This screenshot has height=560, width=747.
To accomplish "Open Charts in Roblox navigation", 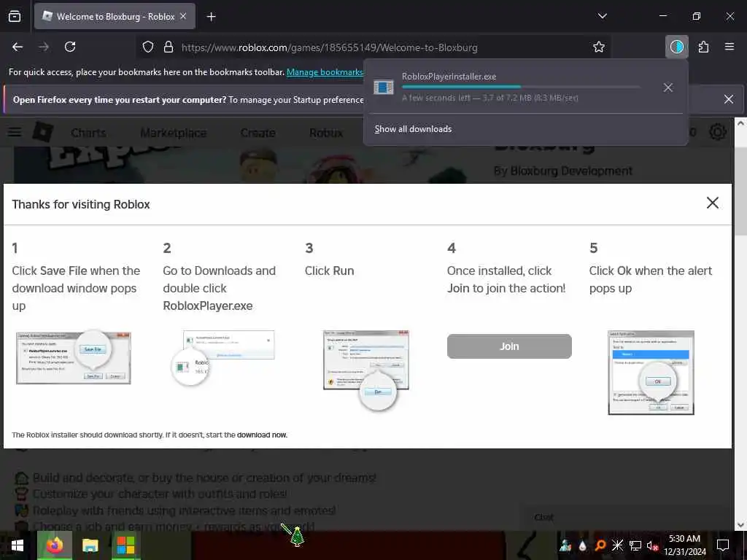I will [x=88, y=133].
